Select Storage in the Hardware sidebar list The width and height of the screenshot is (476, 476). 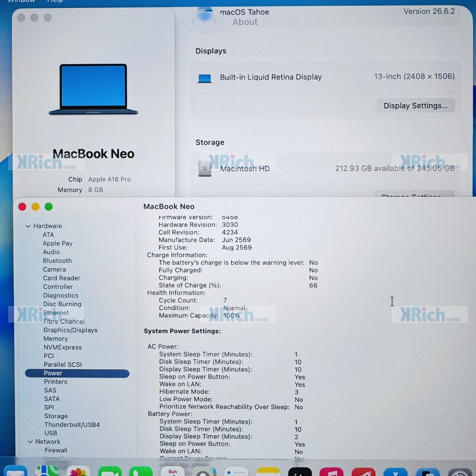pos(56,416)
